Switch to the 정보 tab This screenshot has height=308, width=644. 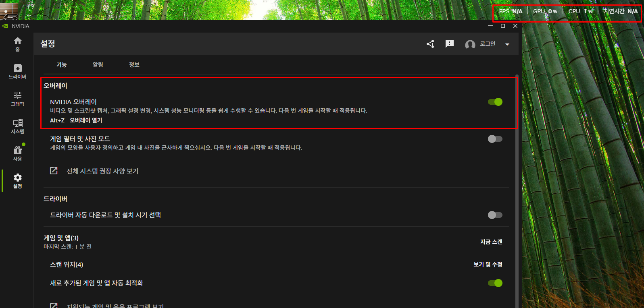(134, 65)
